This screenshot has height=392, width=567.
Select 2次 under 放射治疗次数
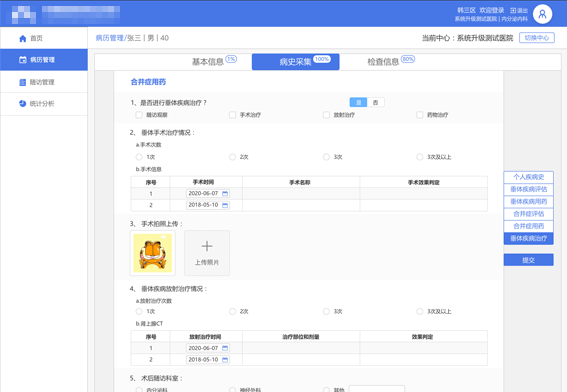pyautogui.click(x=233, y=311)
